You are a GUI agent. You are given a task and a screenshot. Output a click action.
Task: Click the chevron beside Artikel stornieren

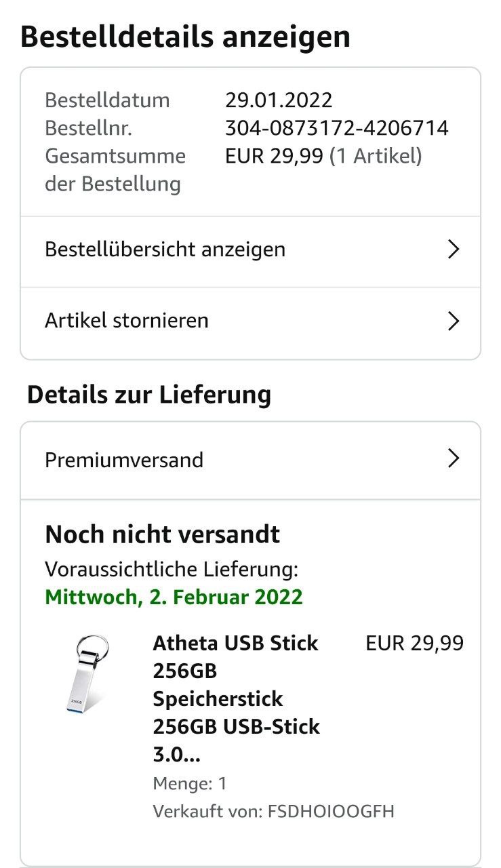(x=454, y=321)
